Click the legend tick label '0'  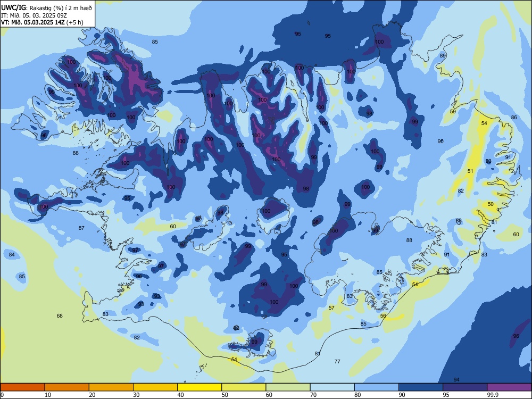[2, 395]
